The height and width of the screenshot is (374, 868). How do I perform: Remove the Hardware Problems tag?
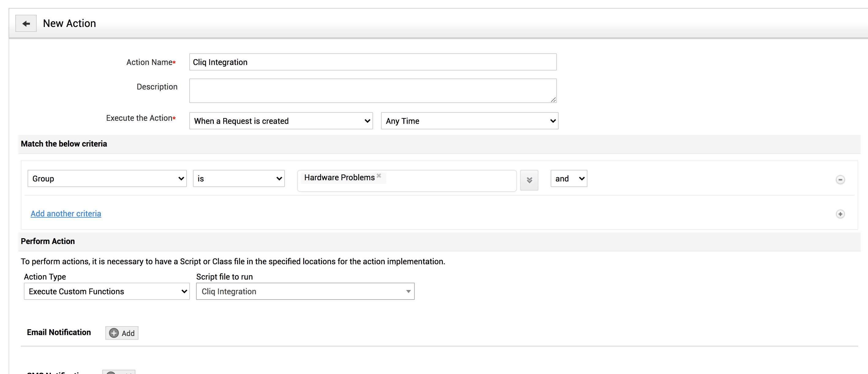pos(379,176)
